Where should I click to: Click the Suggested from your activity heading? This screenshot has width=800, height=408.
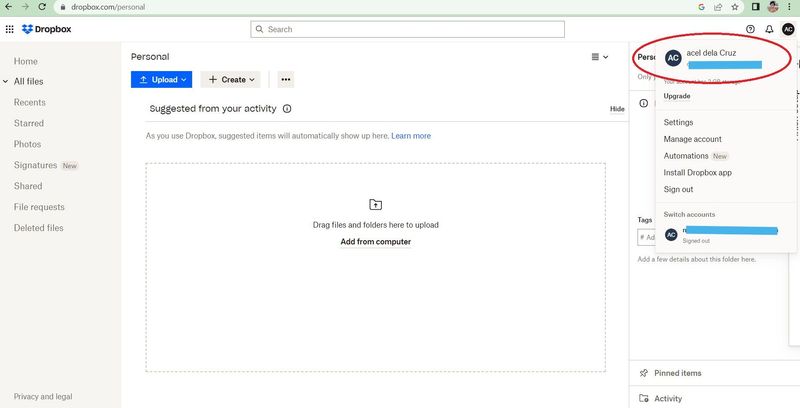213,109
